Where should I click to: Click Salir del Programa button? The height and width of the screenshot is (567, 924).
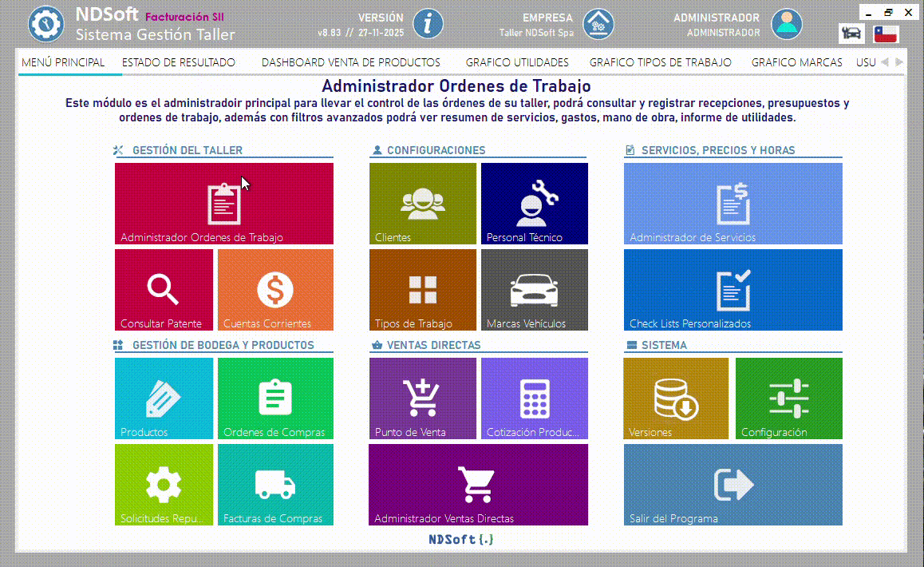(732, 485)
